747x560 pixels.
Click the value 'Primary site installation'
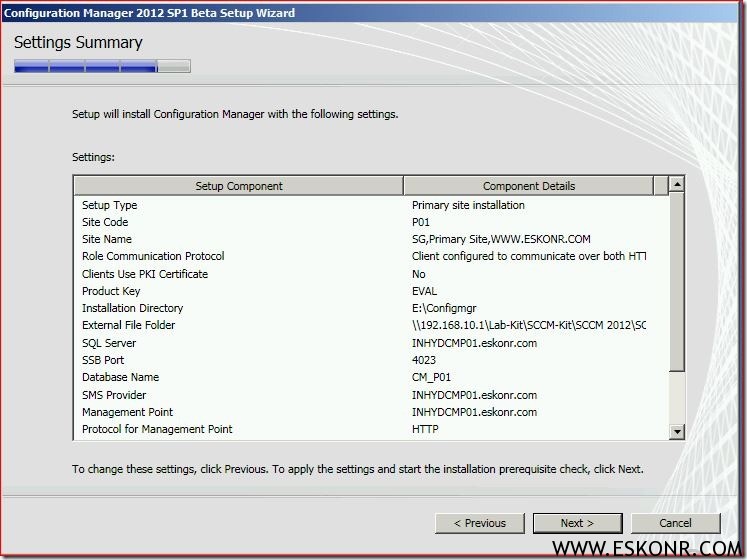click(468, 205)
